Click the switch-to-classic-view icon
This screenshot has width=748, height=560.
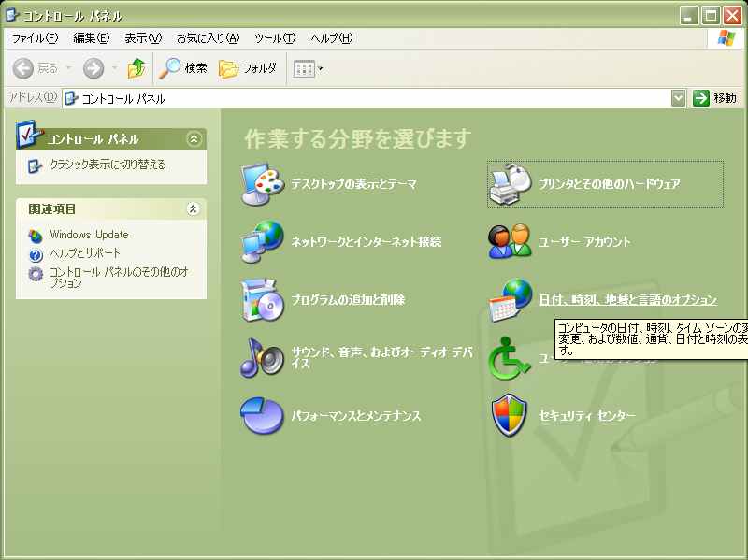(x=35, y=165)
